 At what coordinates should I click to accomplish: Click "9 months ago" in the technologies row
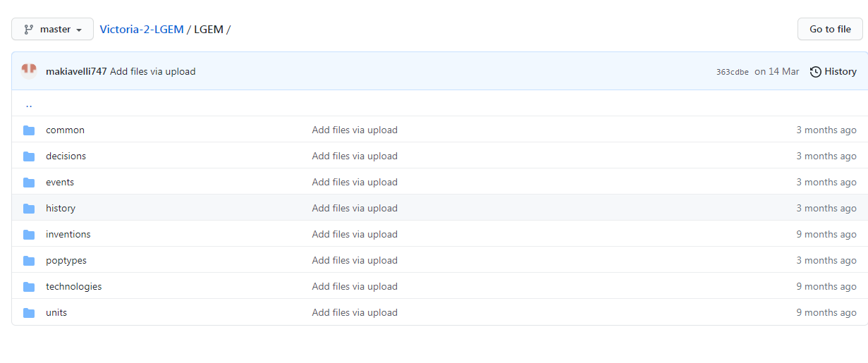[826, 286]
